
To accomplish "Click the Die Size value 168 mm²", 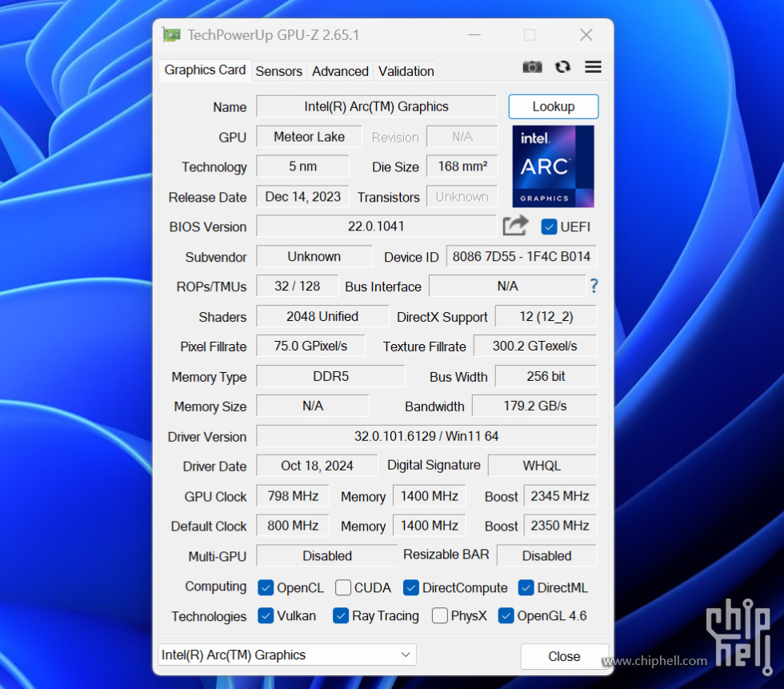I will (462, 166).
